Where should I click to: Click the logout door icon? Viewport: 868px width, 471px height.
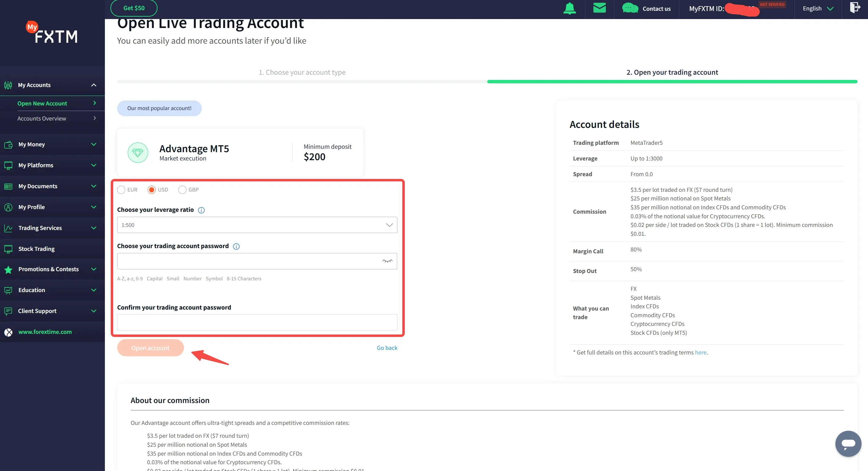click(x=855, y=7)
